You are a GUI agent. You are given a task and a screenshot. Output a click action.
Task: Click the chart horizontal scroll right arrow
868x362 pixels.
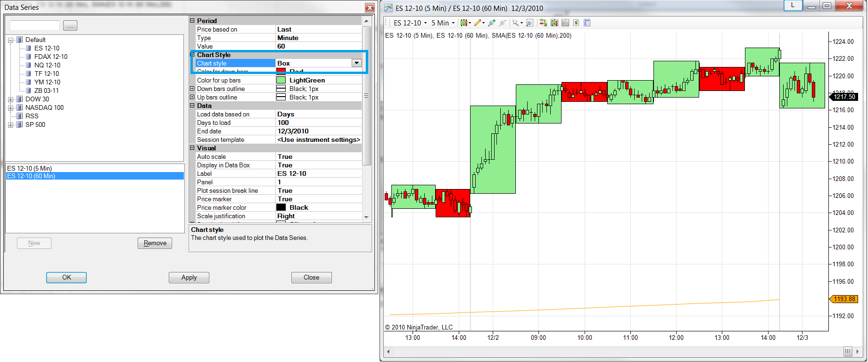tap(858, 352)
